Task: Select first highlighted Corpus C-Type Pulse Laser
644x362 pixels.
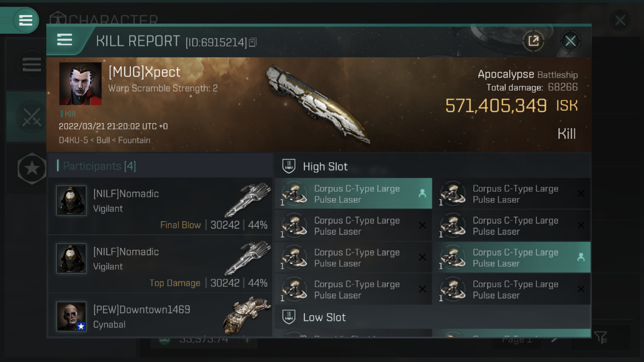Action: click(x=353, y=194)
